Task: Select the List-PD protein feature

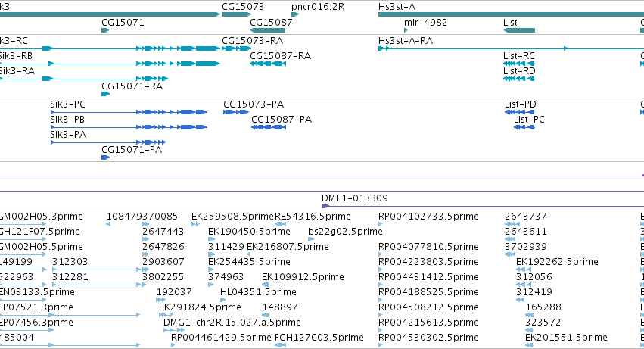Action: pos(520,112)
